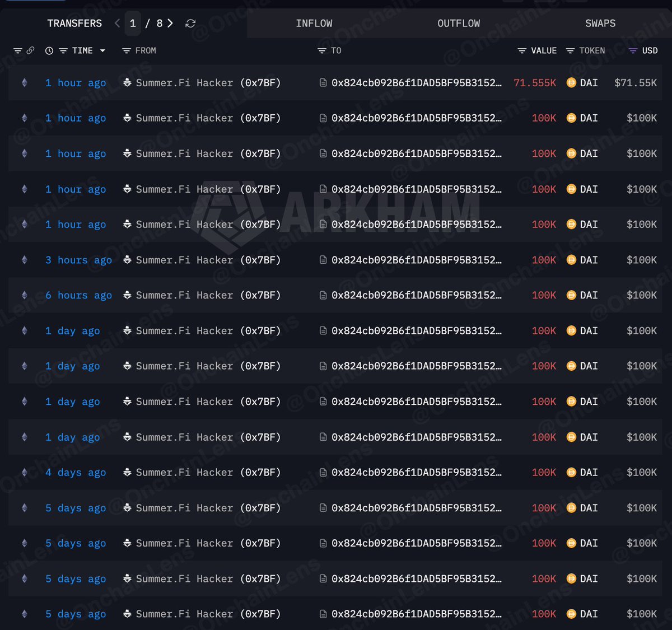Click DAI token icon in 6 hours ago row

pyautogui.click(x=571, y=295)
